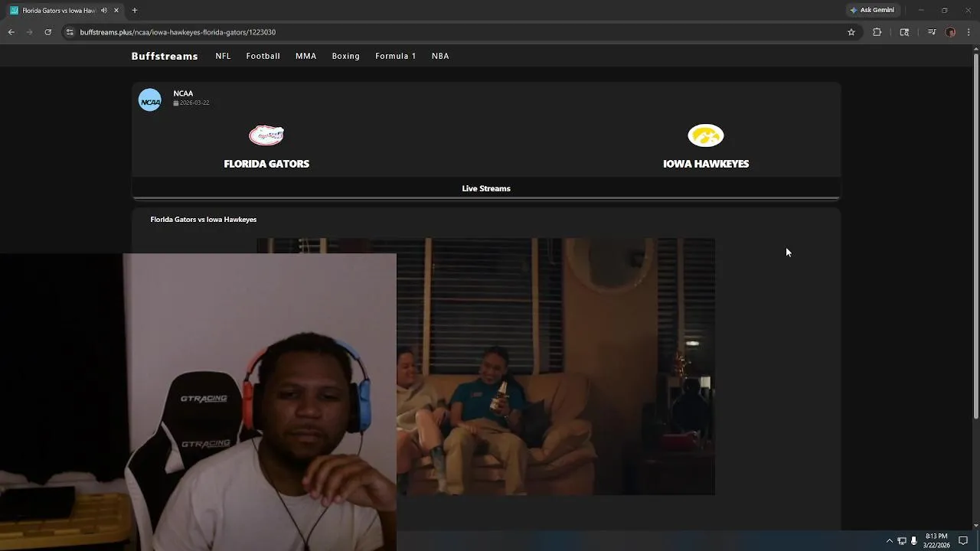
Task: Open the Chrome profile avatar
Action: 951,32
